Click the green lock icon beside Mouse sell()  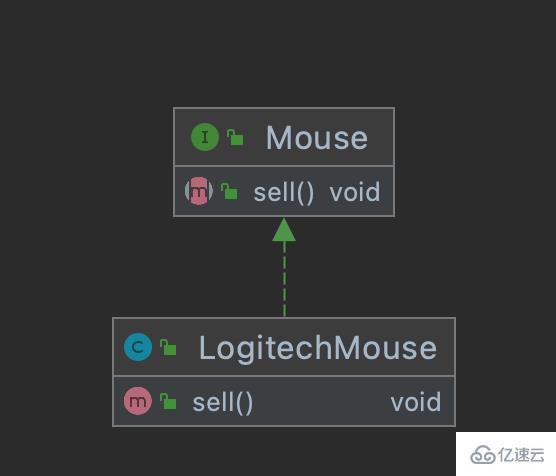tap(229, 191)
